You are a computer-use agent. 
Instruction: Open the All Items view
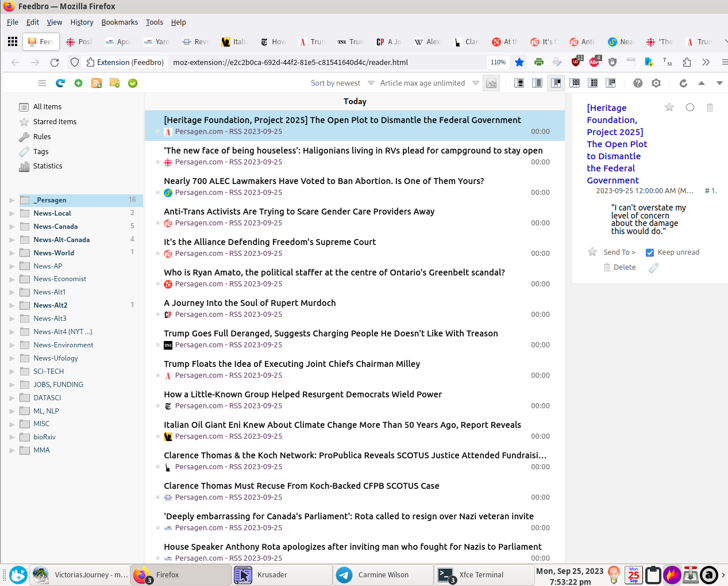(x=47, y=107)
